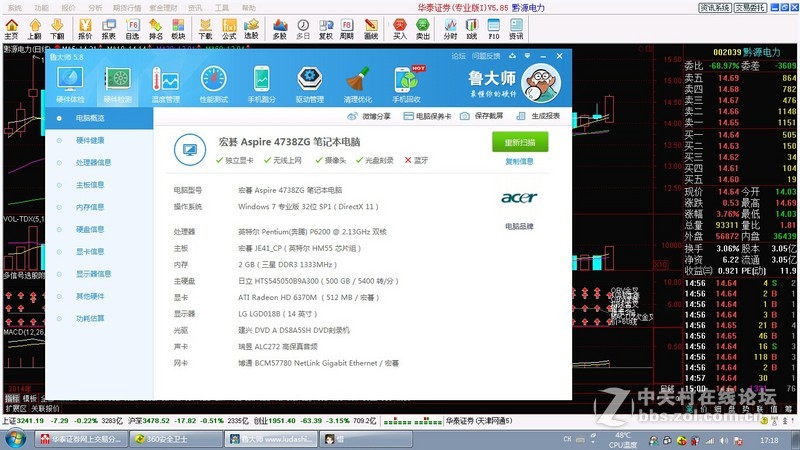Viewport: 800px width, 450px height.
Task: Select the 画线 draw line tool
Action: click(x=371, y=29)
